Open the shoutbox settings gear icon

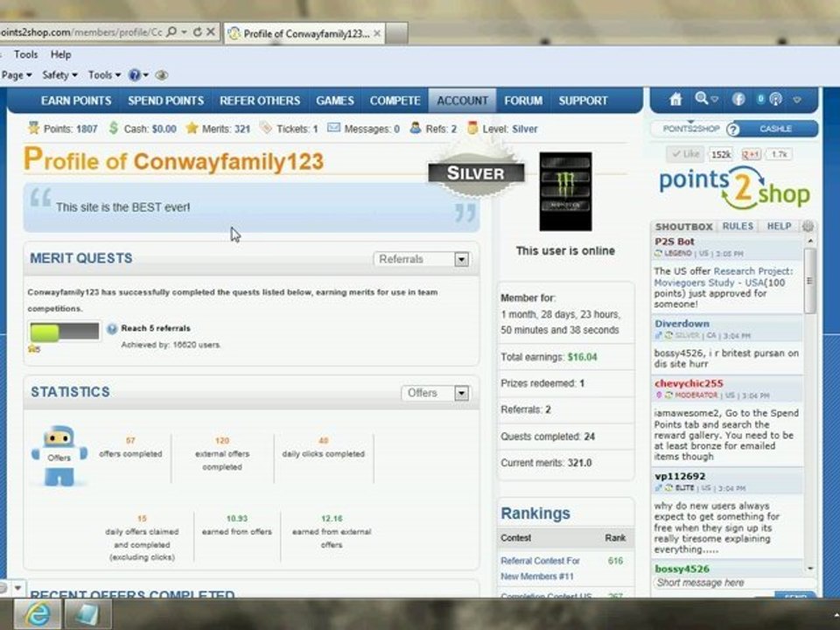(808, 226)
